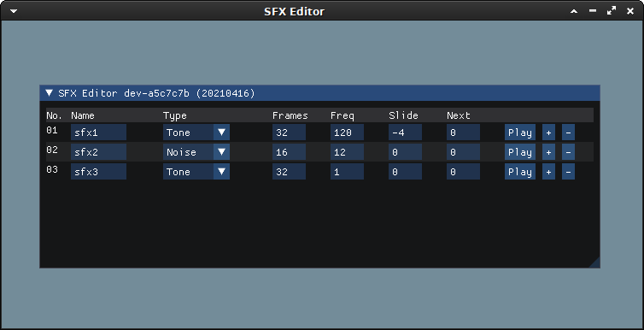This screenshot has height=330, width=644.
Task: Click the shade window up-arrow button
Action: 574,11
